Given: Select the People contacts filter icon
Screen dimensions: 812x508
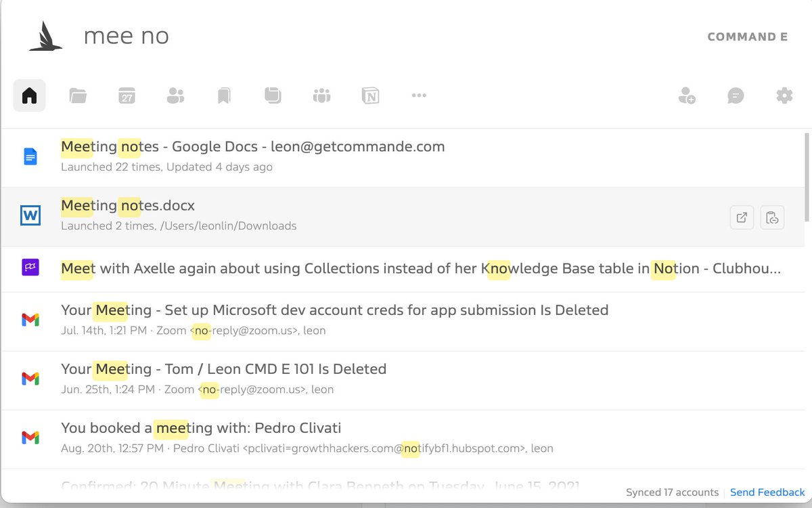Looking at the screenshot, I should pyautogui.click(x=175, y=96).
